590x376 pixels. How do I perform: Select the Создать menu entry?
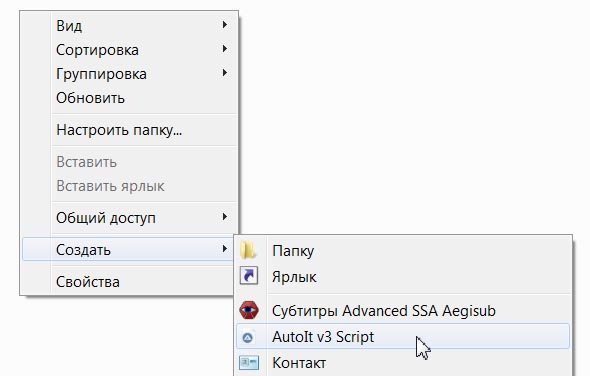click(x=129, y=249)
